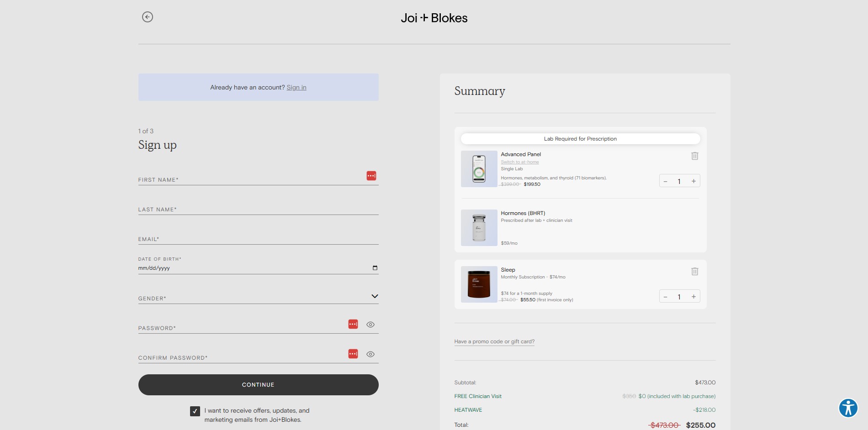This screenshot has height=430, width=868.
Task: Click the $473.00 subtotal value
Action: 705,383
